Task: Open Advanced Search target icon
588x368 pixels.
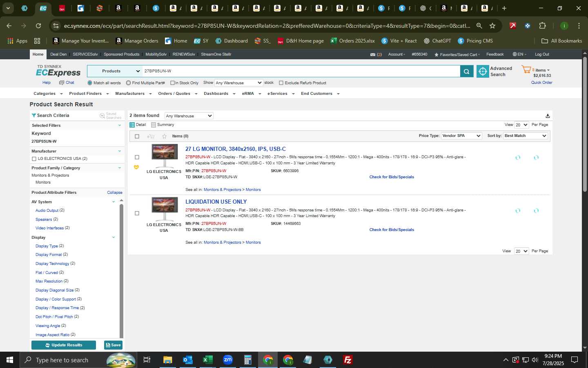Action: point(483,71)
